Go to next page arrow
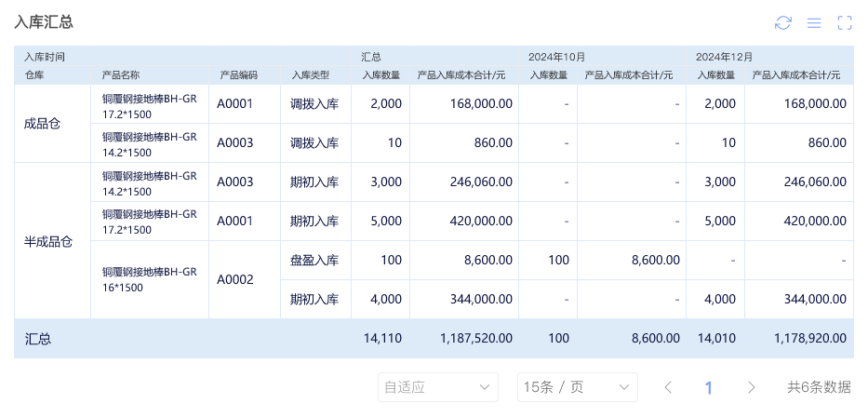 [x=751, y=387]
